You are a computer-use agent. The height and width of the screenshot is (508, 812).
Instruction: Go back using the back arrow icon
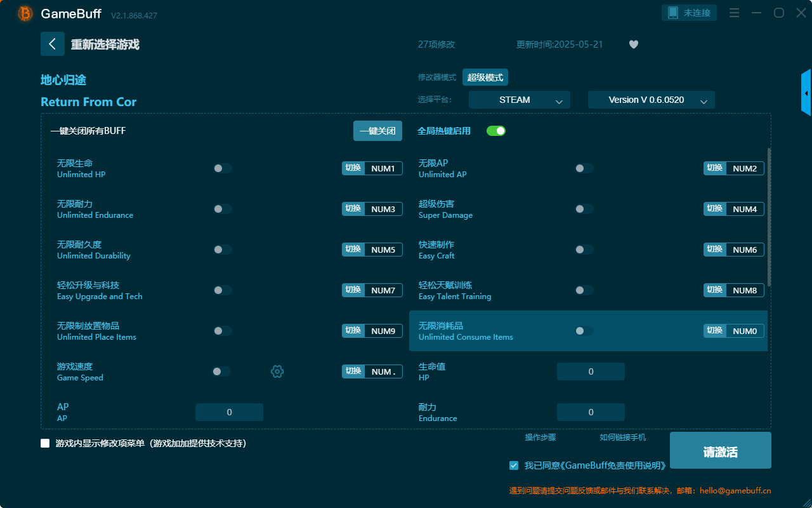pos(53,44)
